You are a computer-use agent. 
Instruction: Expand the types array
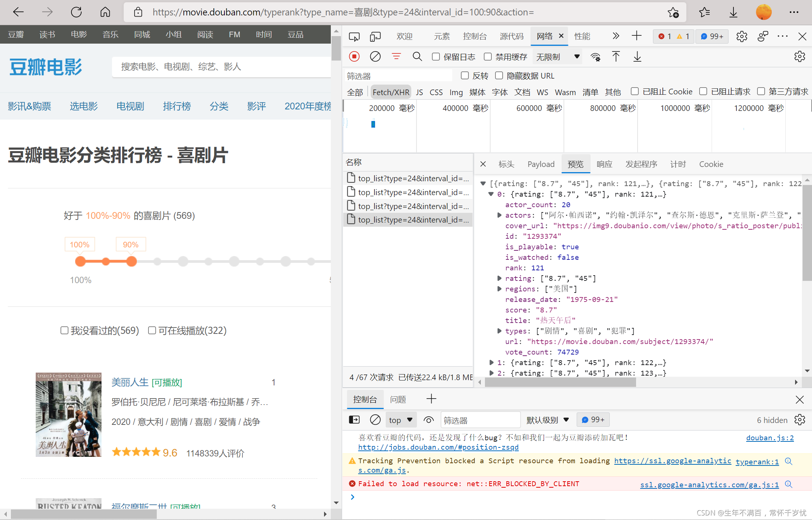499,331
